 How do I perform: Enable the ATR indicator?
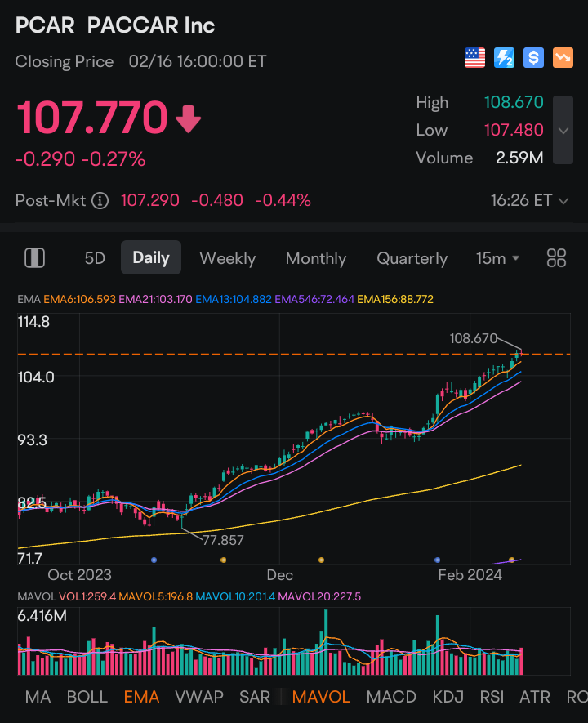[535, 697]
